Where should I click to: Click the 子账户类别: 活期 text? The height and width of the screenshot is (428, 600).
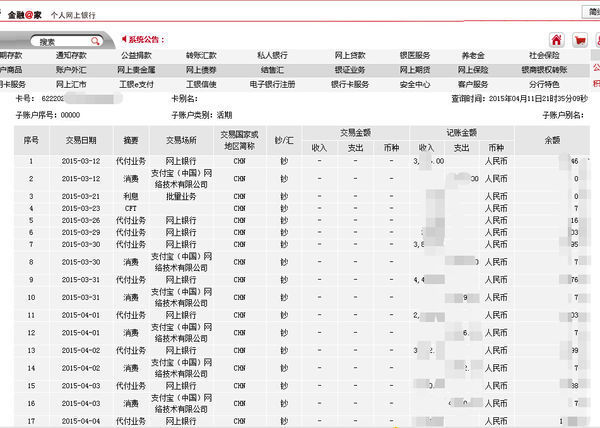202,115
